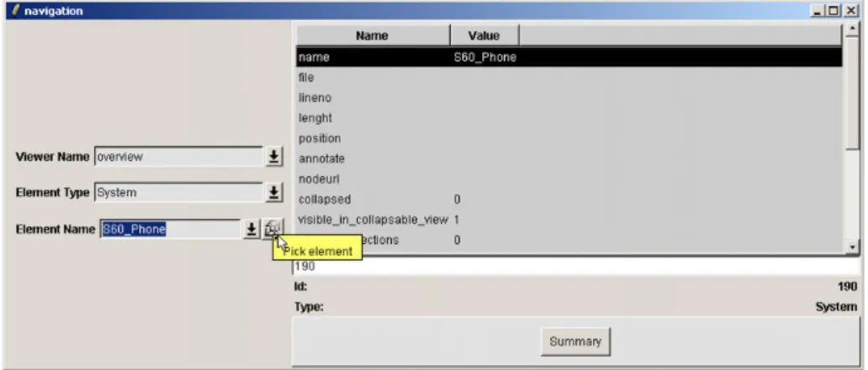Minimize the navigation window
The width and height of the screenshot is (868, 370).
coord(817,11)
